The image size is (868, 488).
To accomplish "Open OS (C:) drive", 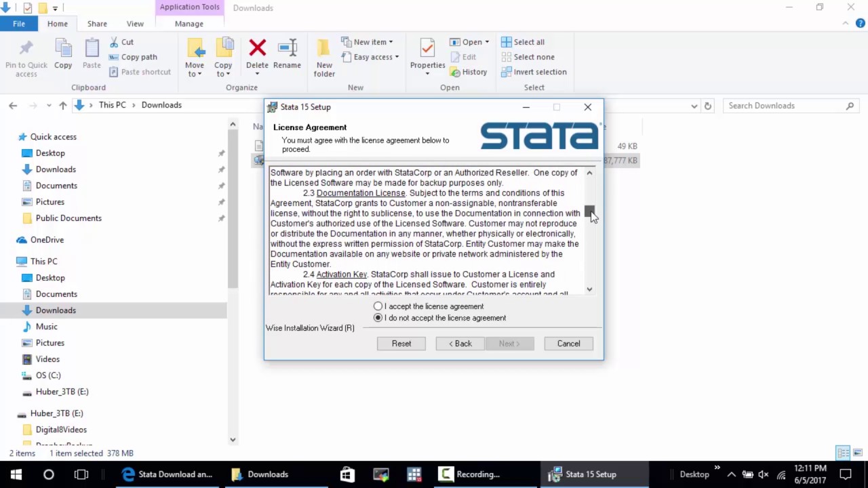I will tap(48, 375).
